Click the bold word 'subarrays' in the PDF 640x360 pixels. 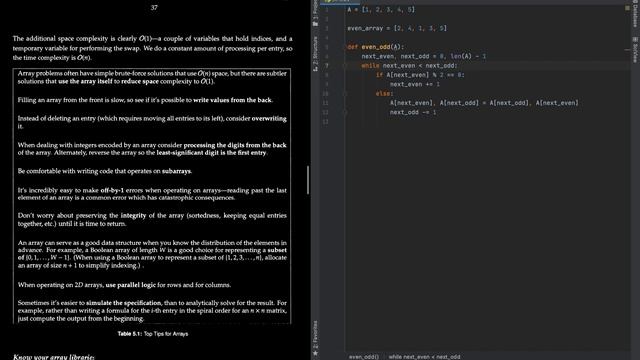[176, 171]
